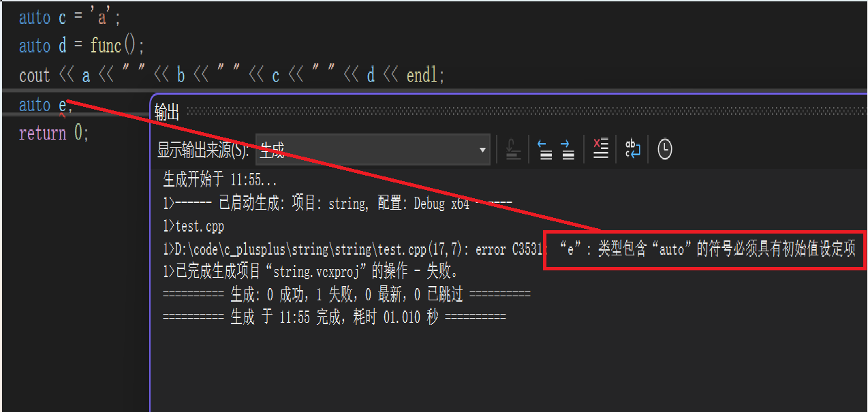
Task: Click code line "auto c = 'a';"
Action: coord(69,17)
